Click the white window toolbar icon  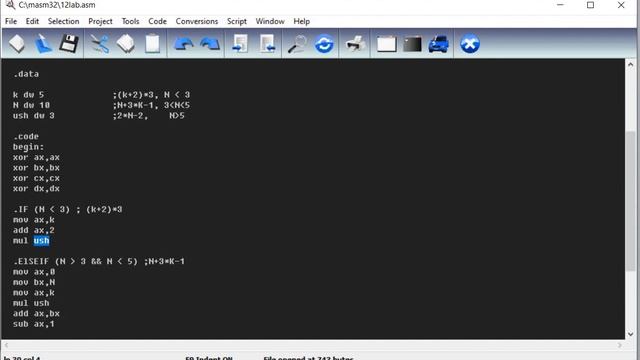[386, 44]
